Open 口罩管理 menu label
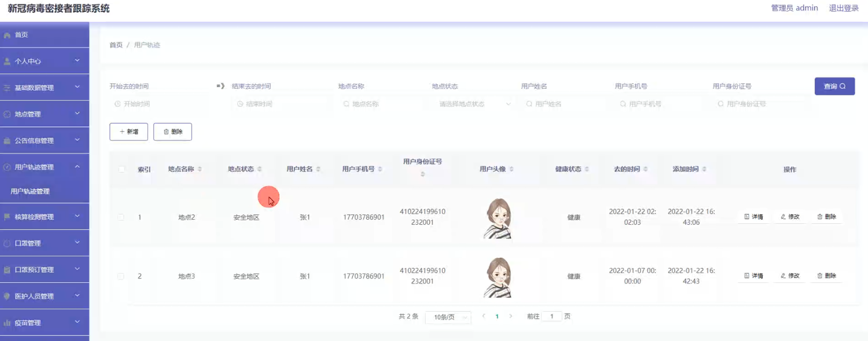Image resolution: width=868 pixels, height=341 pixels. tap(27, 243)
